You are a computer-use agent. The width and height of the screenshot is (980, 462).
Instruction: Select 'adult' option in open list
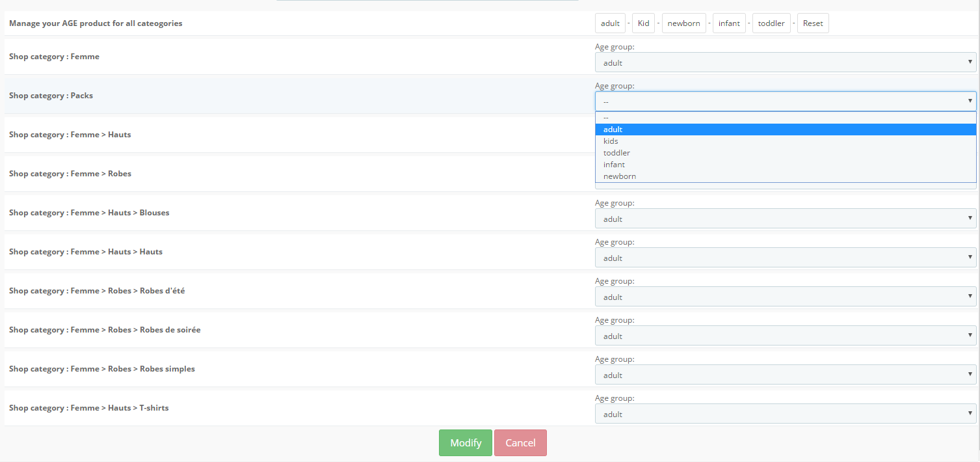[x=786, y=129]
